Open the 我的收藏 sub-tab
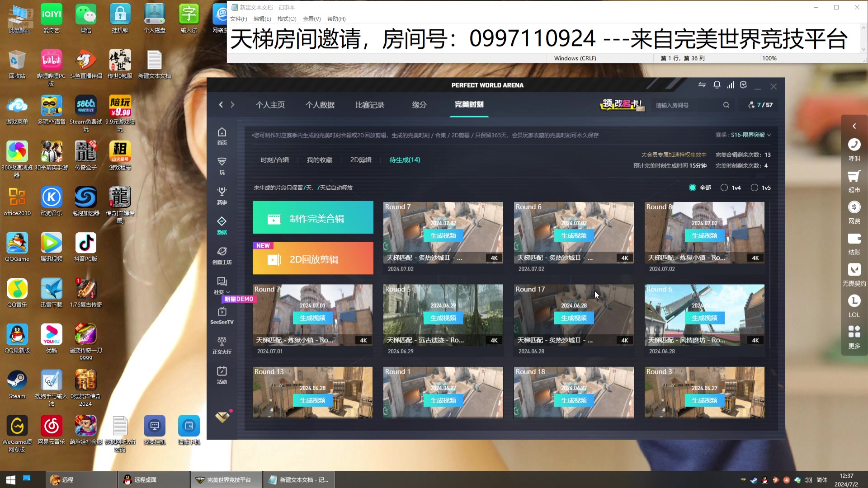The image size is (868, 488). (x=319, y=160)
